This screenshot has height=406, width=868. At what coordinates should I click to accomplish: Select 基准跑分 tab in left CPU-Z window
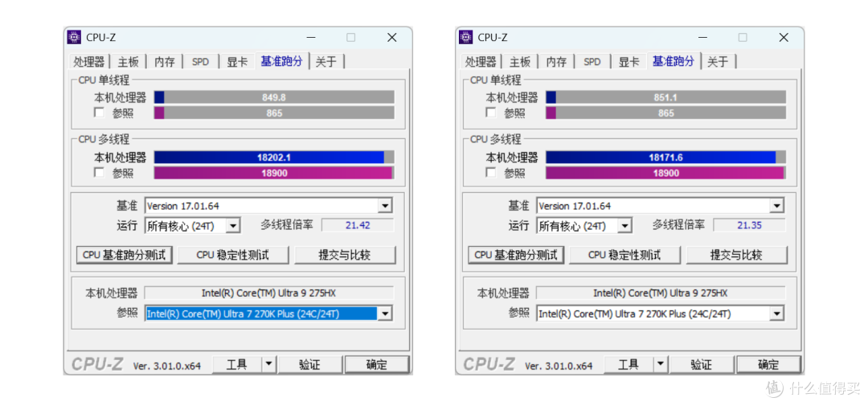pos(282,61)
